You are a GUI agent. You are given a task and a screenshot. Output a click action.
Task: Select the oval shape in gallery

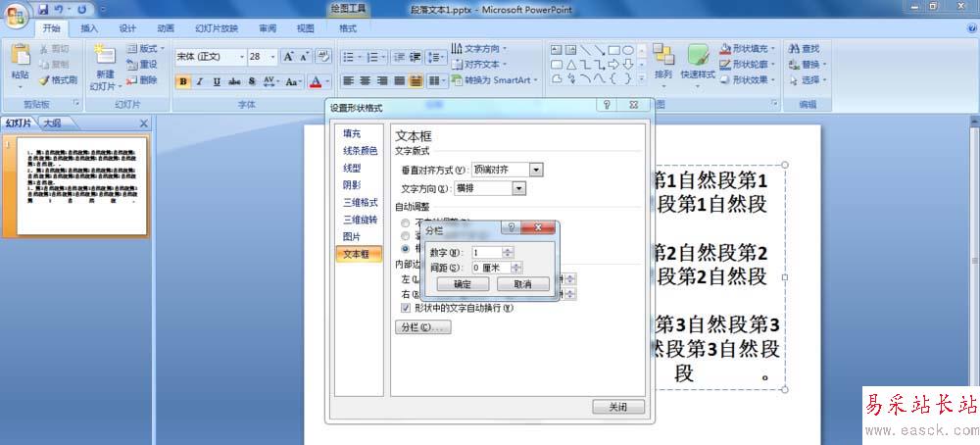pos(628,50)
